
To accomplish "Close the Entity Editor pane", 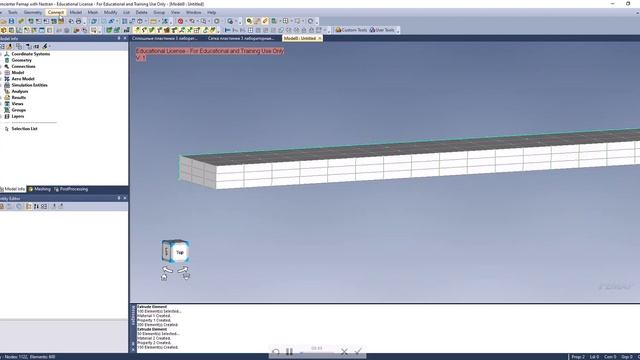I will [125, 198].
